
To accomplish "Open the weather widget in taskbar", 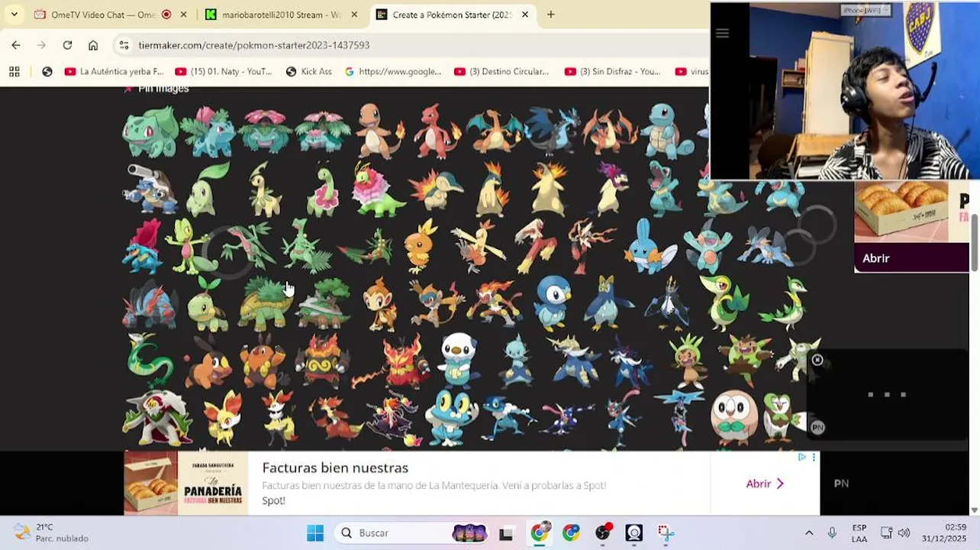I will (51, 532).
